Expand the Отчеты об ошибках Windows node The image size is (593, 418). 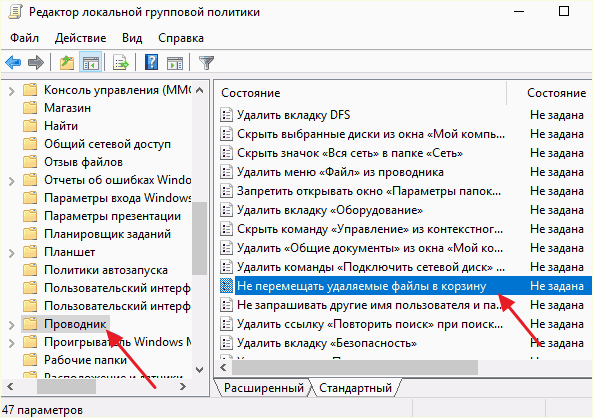[x=11, y=181]
